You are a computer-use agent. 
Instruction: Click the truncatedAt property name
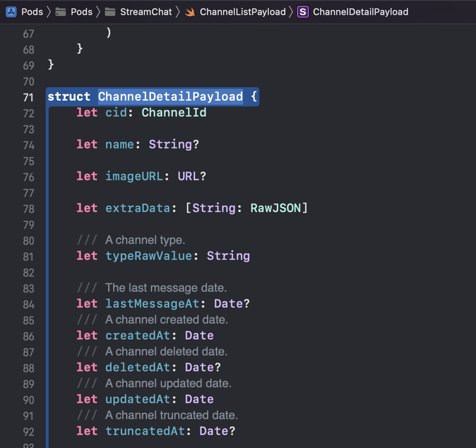[x=145, y=431]
